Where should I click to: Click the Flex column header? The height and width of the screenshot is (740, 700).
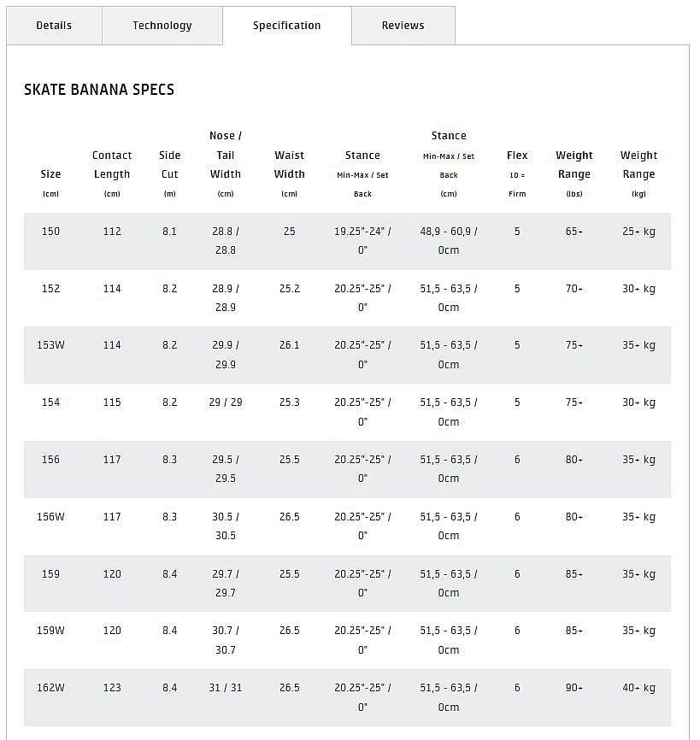pos(517,156)
